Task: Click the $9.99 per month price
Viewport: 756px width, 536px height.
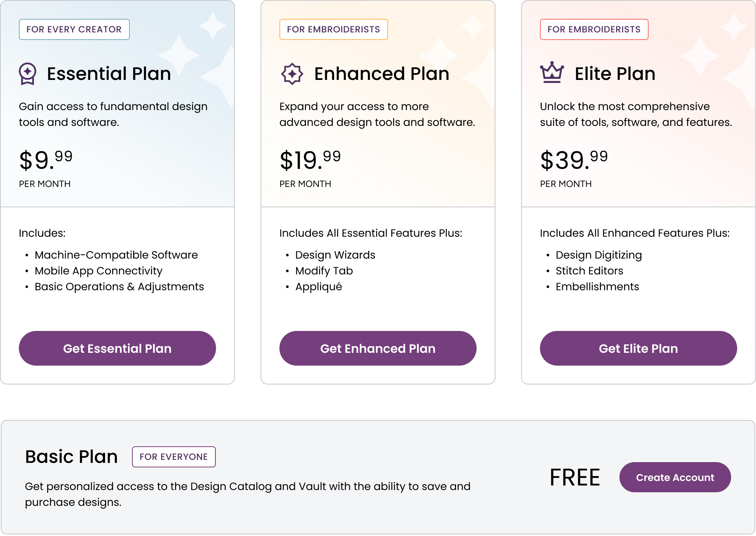Action: tap(46, 160)
